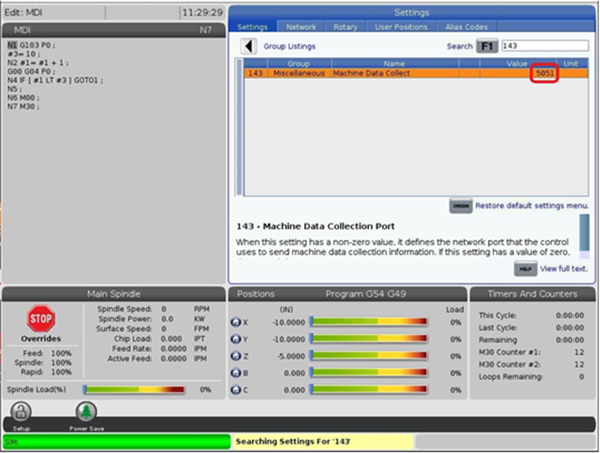Open the Network tab
The image size is (600, 453).
pyautogui.click(x=301, y=27)
